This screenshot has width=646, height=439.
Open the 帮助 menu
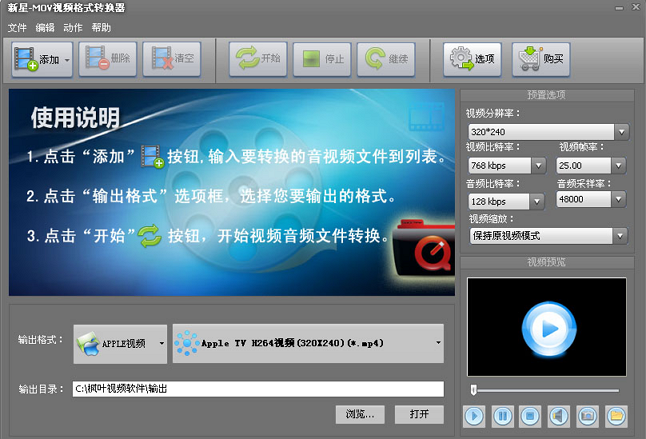coord(101,28)
